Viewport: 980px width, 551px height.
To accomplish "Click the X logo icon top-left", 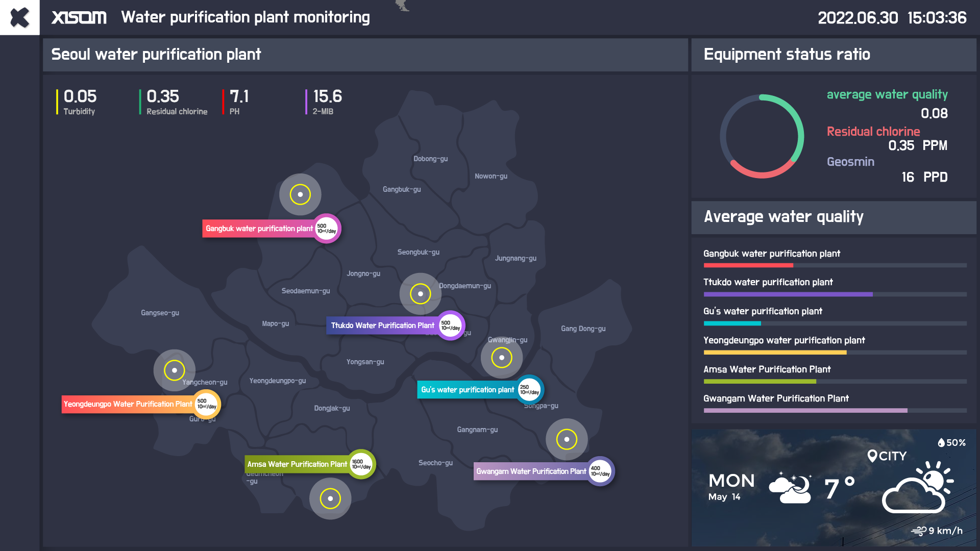I will tap(19, 18).
